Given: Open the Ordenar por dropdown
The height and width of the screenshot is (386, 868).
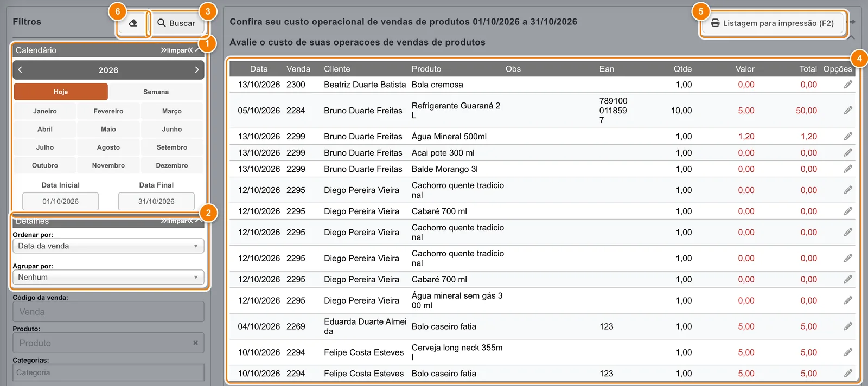Looking at the screenshot, I should click(x=108, y=246).
